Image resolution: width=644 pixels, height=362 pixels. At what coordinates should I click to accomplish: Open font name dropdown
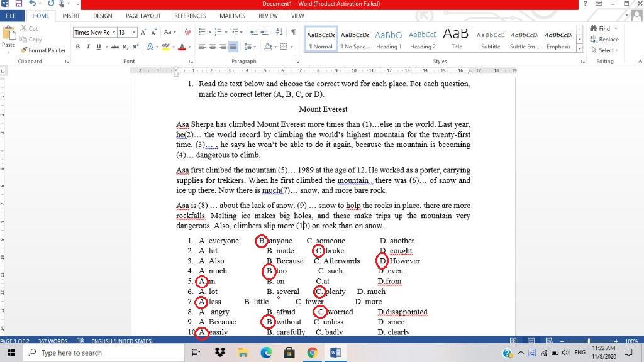114,32
